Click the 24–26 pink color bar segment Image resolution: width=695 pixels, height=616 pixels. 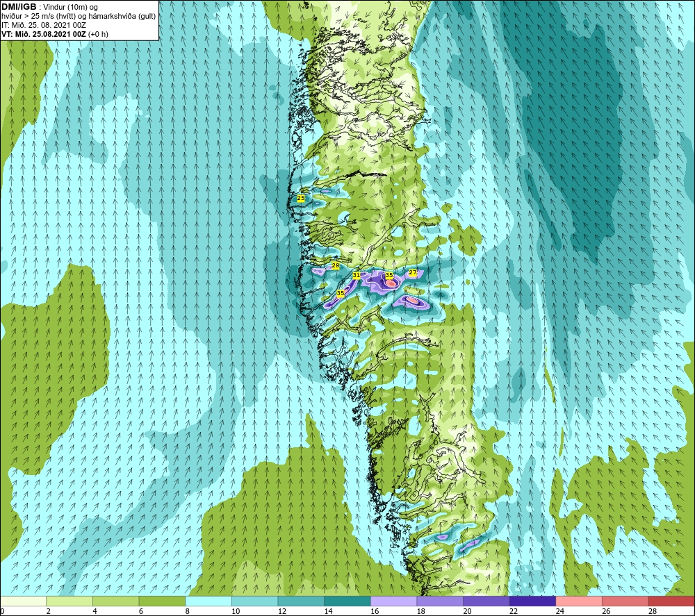click(579, 601)
